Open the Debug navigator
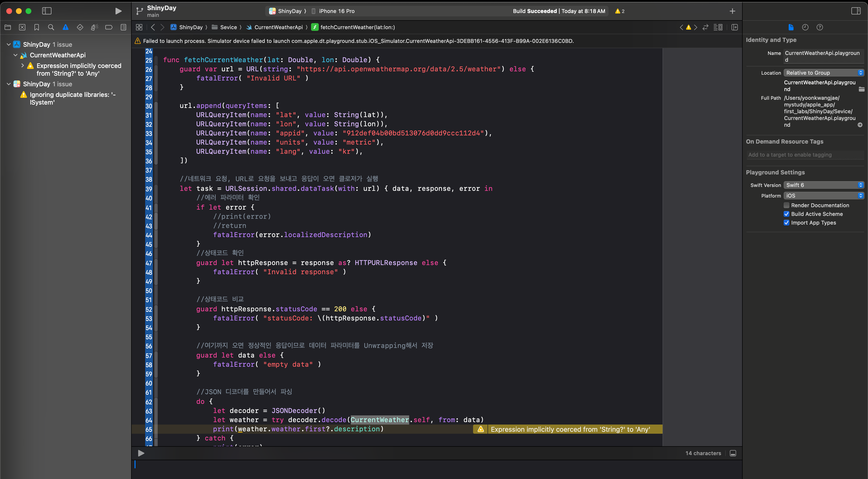Screen dimensions: 868x479 [x=94, y=27]
